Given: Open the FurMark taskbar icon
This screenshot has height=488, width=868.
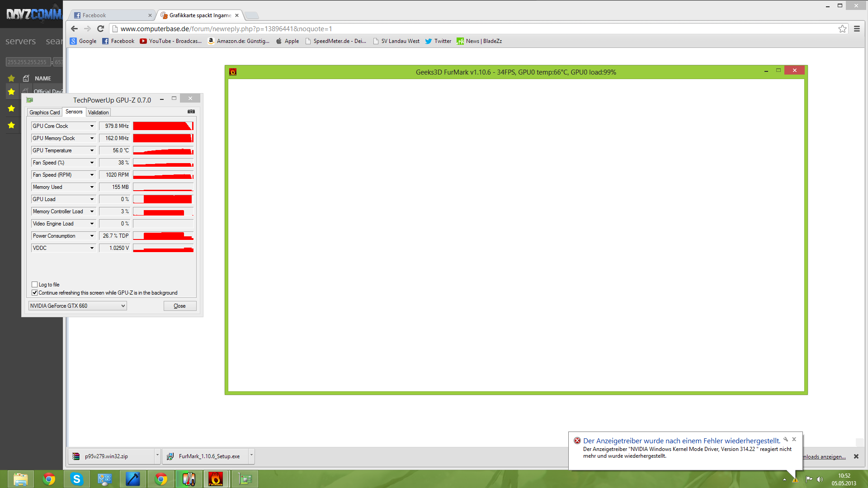Looking at the screenshot, I should [x=216, y=479].
